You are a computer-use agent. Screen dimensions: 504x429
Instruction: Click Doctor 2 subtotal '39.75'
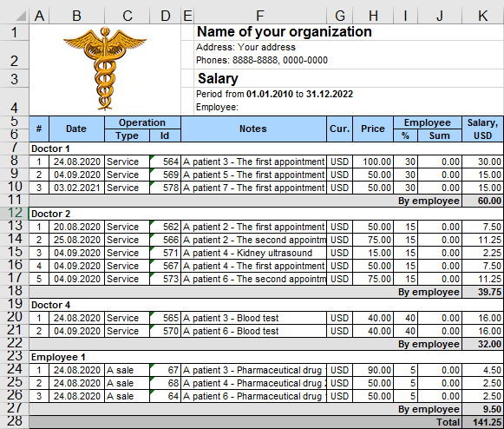[483, 292]
